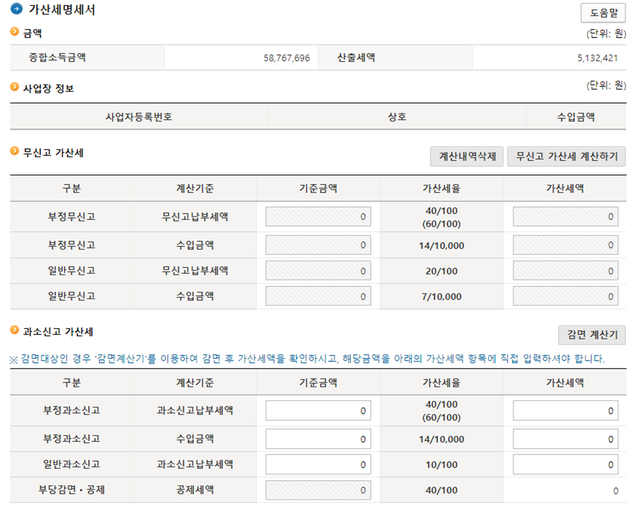Click the 부당감면·공제 기준금액 field

point(318,491)
